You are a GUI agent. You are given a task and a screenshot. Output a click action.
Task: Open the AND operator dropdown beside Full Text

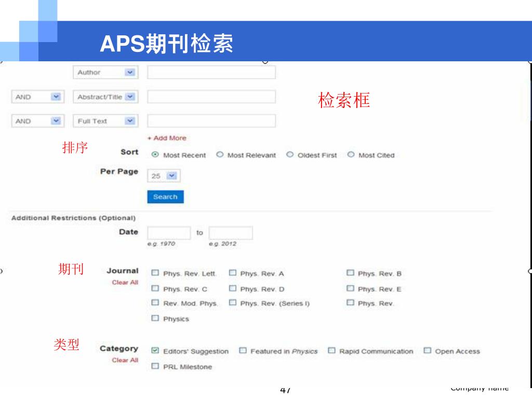(37, 121)
